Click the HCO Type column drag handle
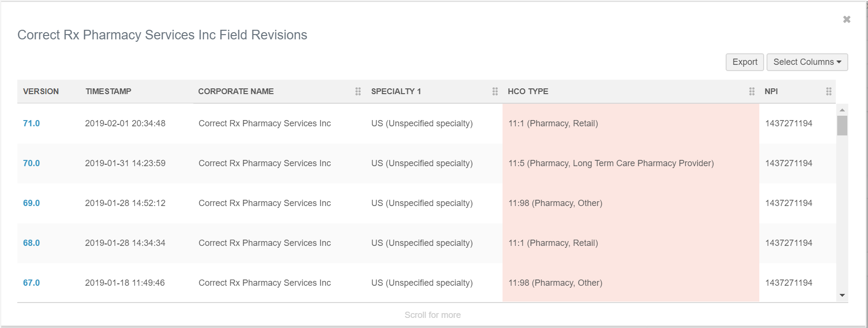Viewport: 868px width, 328px height. click(x=752, y=91)
